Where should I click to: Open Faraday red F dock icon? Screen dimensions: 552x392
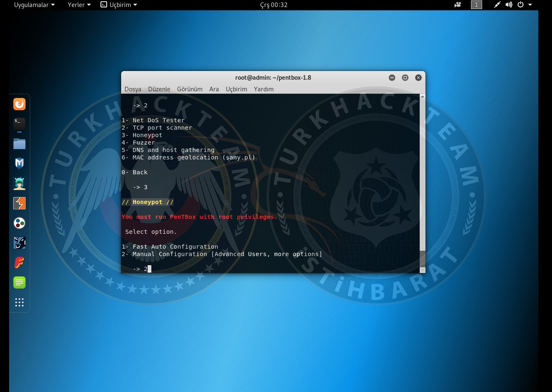pos(19,263)
